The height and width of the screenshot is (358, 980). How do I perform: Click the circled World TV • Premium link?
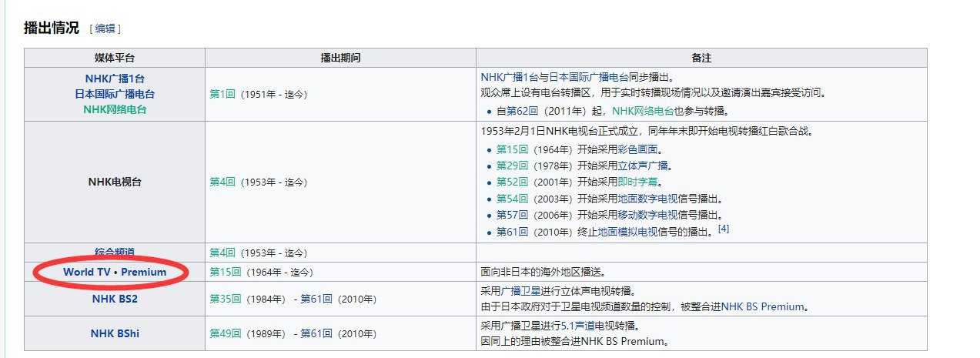(115, 272)
